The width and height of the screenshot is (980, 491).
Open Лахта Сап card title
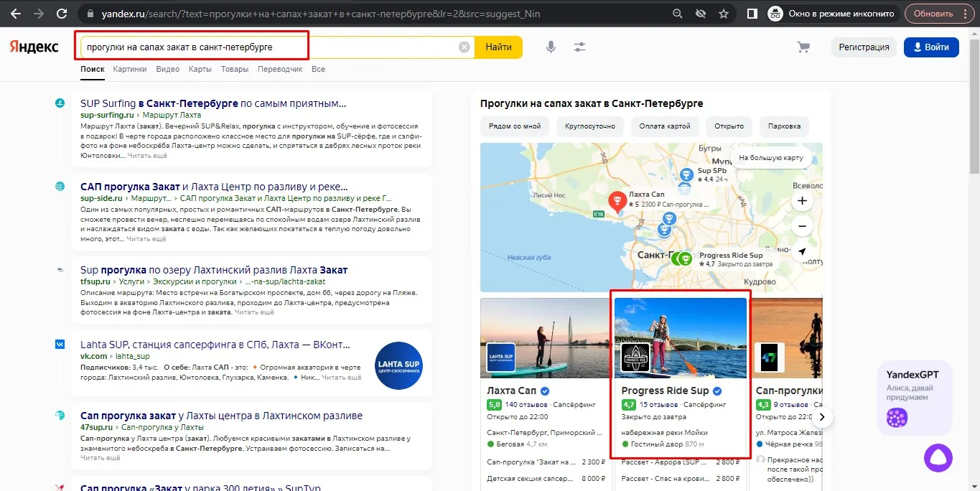512,391
